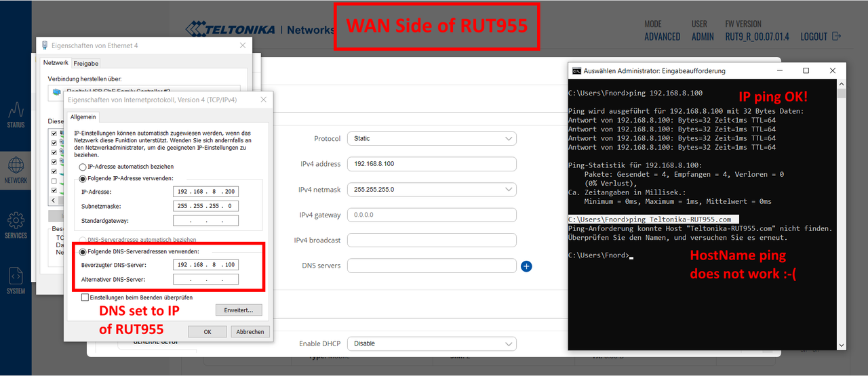The height and width of the screenshot is (376, 868).
Task: Click the Abbrechen button
Action: [250, 331]
